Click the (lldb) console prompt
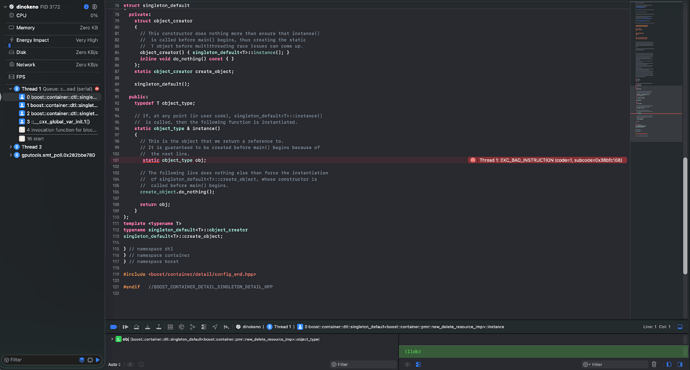Screen dimensions: 690x370 click(x=413, y=352)
